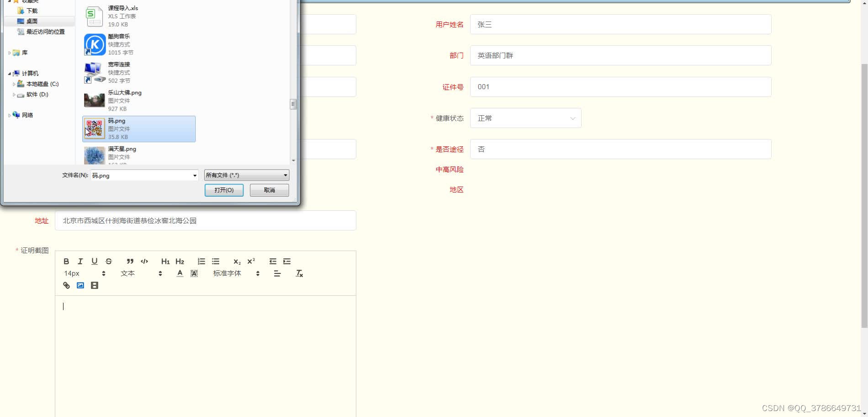Select the 满天星.png file

tap(139, 155)
